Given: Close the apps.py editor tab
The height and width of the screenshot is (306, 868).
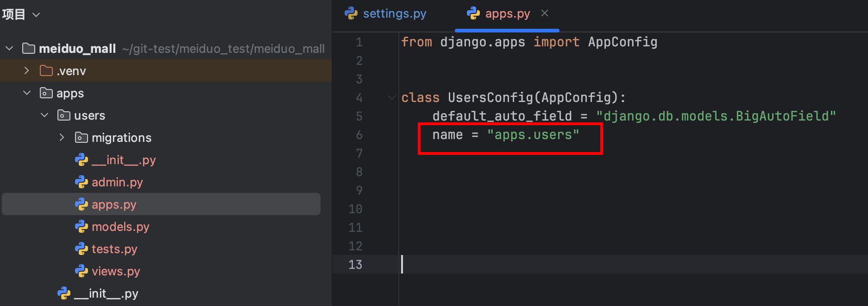Looking at the screenshot, I should point(545,13).
